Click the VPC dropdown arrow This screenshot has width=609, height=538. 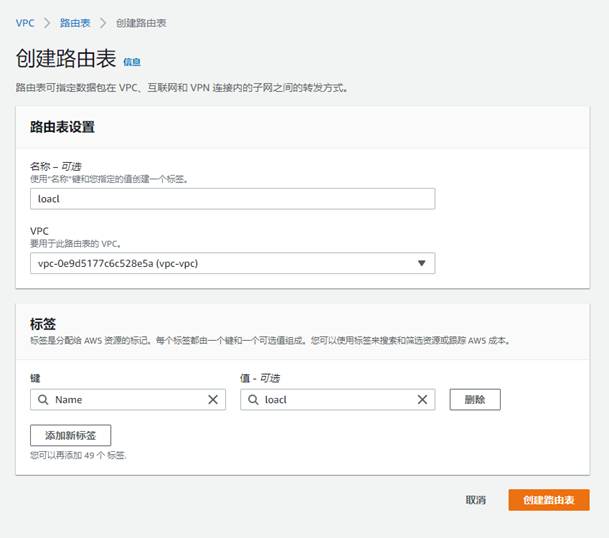coord(421,263)
